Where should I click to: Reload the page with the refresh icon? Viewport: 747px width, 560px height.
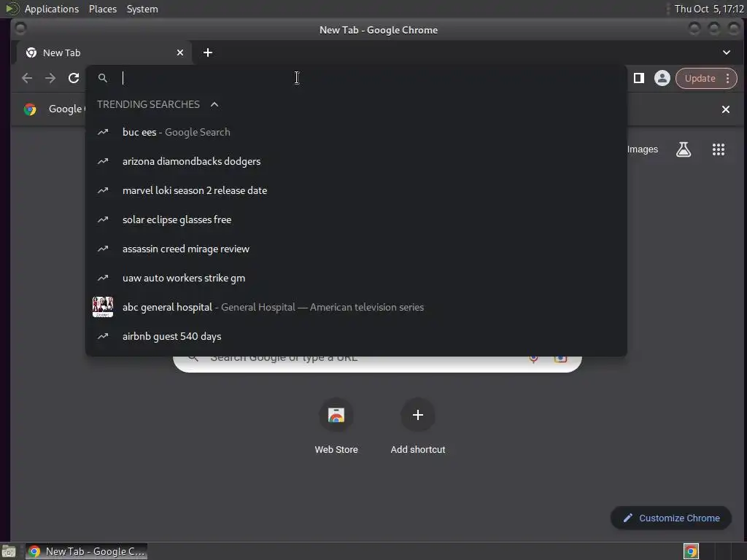[x=74, y=78]
